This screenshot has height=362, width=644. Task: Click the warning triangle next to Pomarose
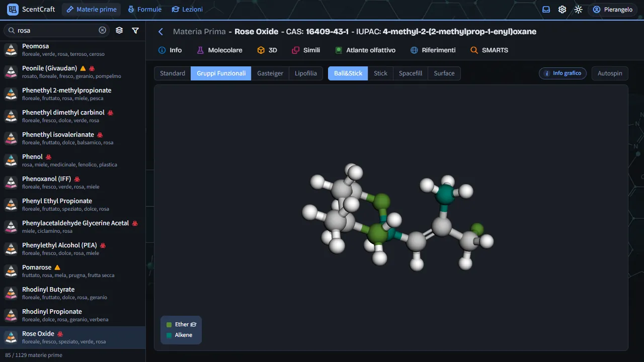coord(57,267)
